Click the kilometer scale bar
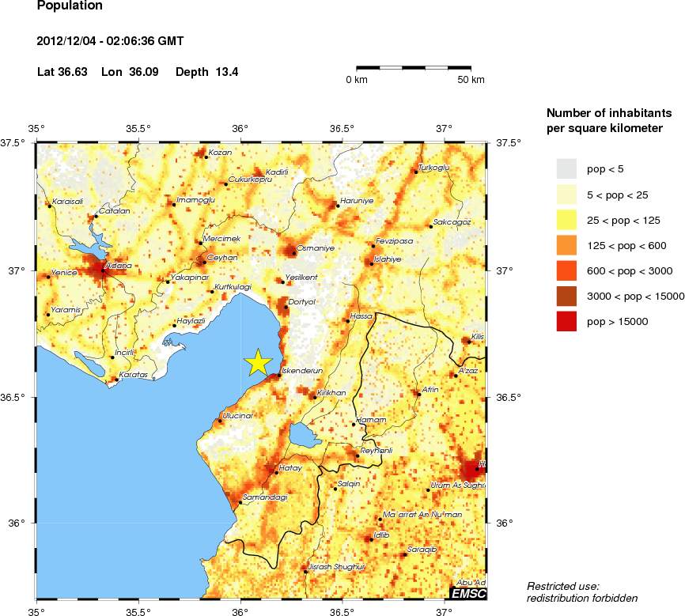685x616 pixels. click(414, 68)
